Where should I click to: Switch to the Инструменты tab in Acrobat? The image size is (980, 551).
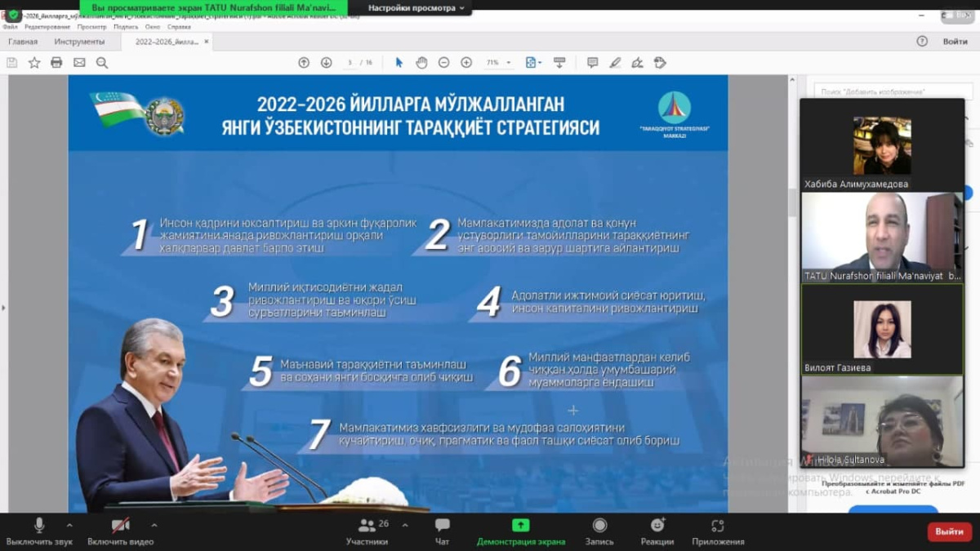[x=79, y=42]
